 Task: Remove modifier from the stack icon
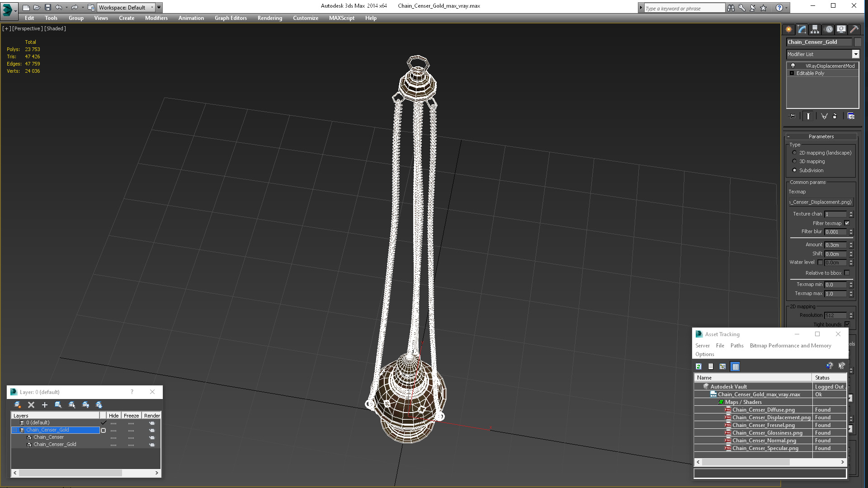835,116
